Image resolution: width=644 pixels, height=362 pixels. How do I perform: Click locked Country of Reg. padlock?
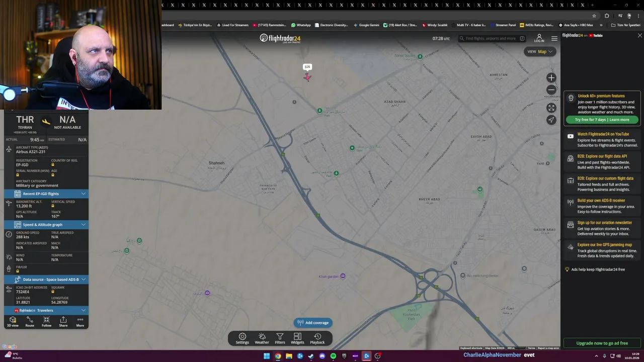click(52, 164)
